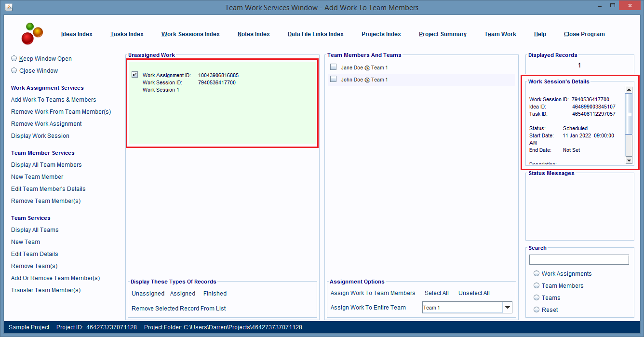Image resolution: width=644 pixels, height=337 pixels.
Task: Open Ideas Index menu
Action: 77,34
